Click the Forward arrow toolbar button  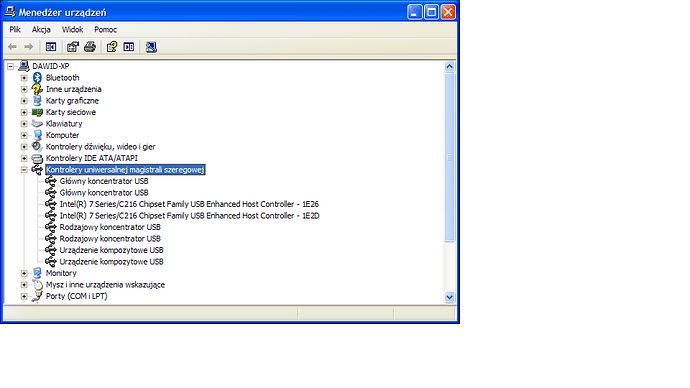coord(29,47)
